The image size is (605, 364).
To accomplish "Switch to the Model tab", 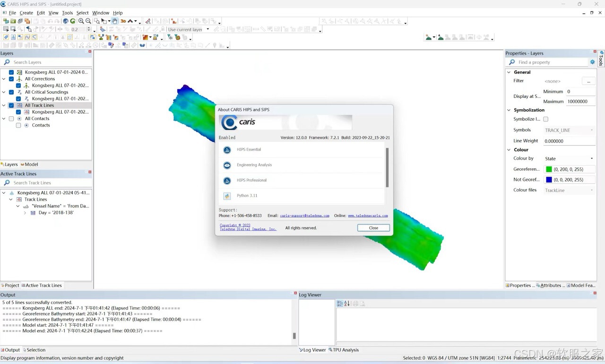I will click(29, 165).
